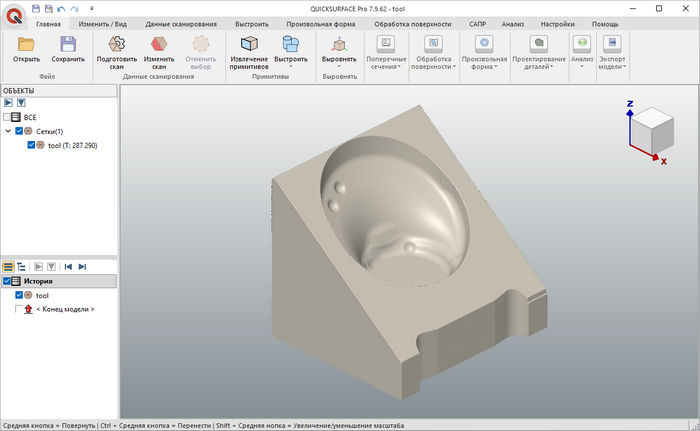This screenshot has width=700, height=431.
Task: Click the Открыть folder icon
Action: (27, 44)
